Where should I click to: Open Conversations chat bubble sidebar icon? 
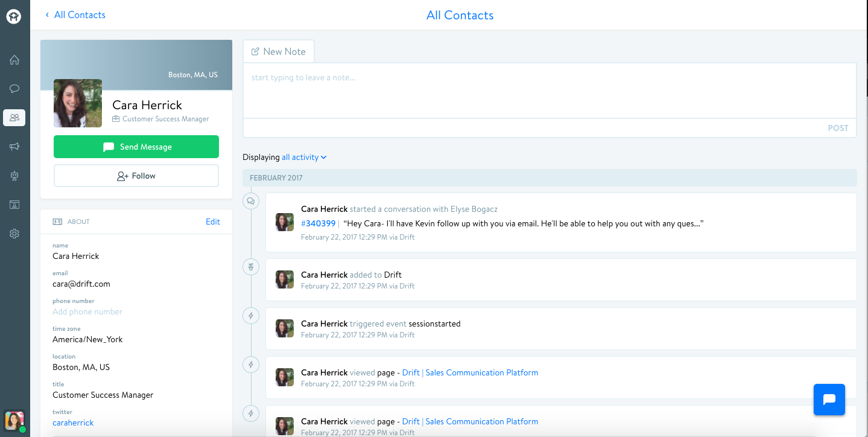tap(14, 89)
